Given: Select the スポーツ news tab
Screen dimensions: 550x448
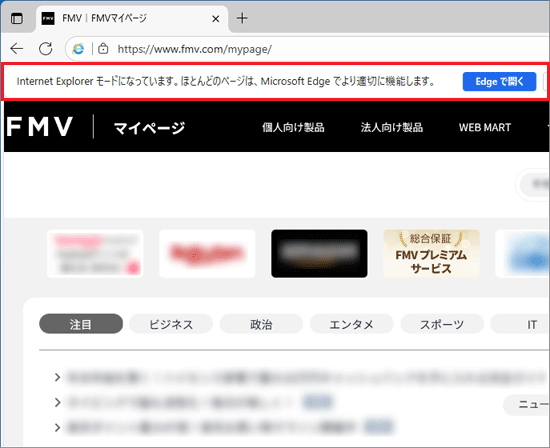Looking at the screenshot, I should pos(442,324).
